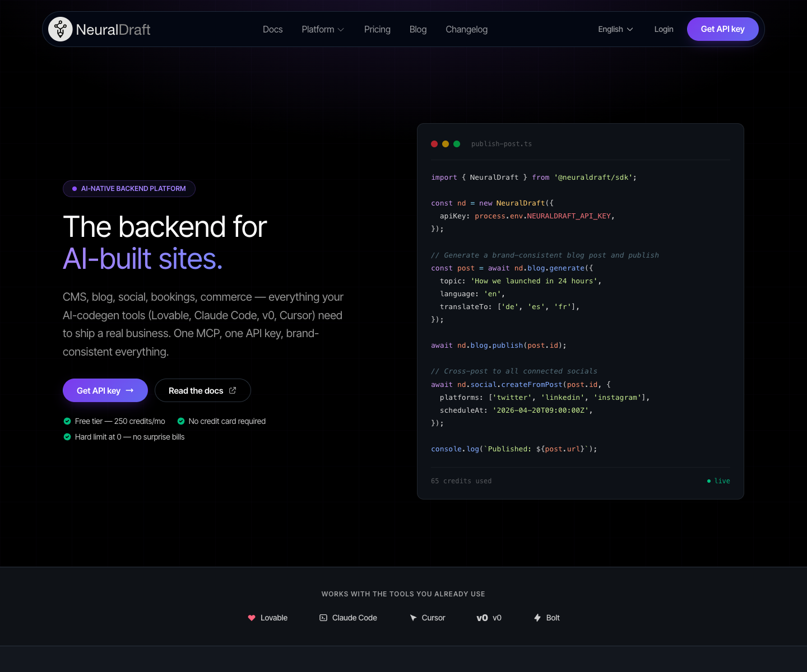Click the scheduleAt date code line

516,410
